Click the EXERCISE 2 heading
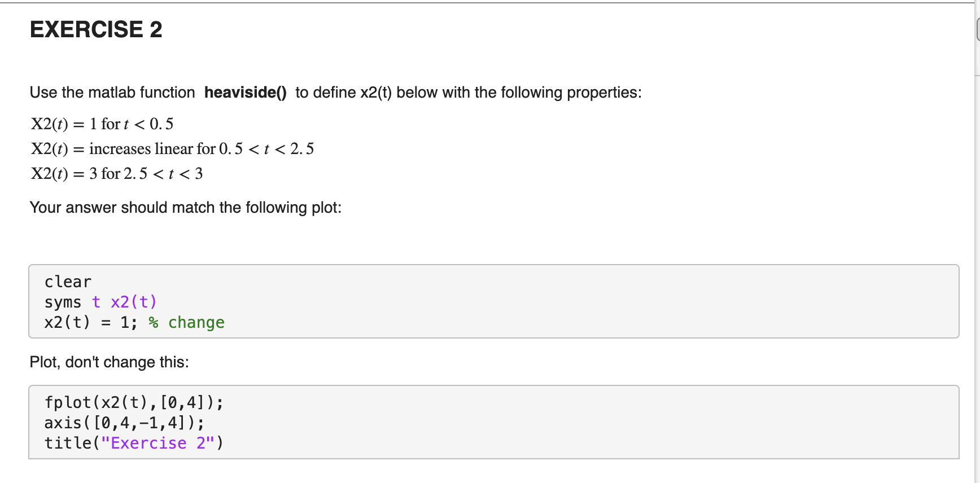Screen dimensions: 980x483 pos(96,29)
